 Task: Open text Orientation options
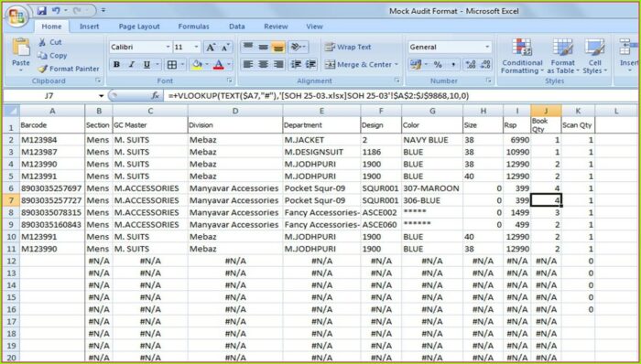[x=299, y=48]
